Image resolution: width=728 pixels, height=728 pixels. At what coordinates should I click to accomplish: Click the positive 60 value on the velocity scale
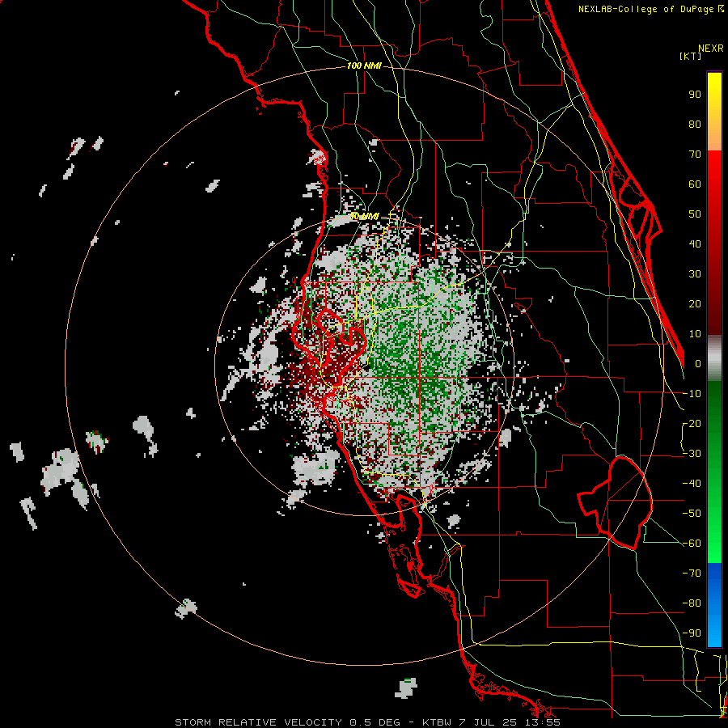695,184
